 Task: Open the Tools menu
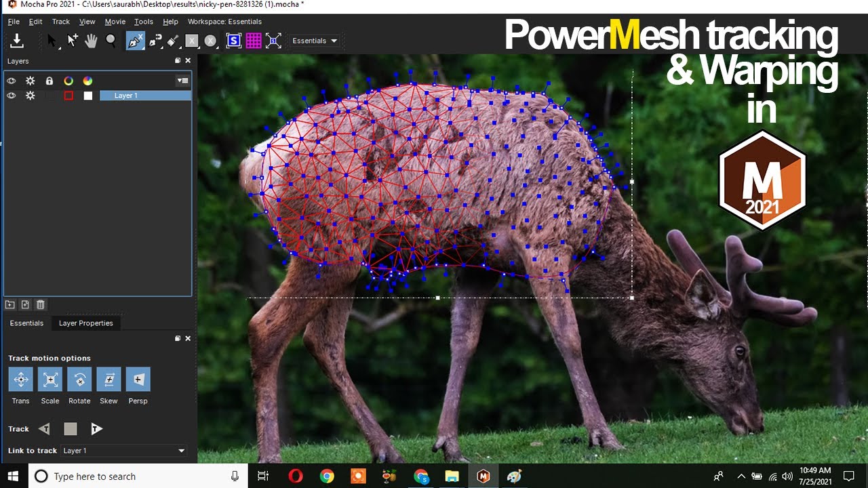click(x=144, y=22)
